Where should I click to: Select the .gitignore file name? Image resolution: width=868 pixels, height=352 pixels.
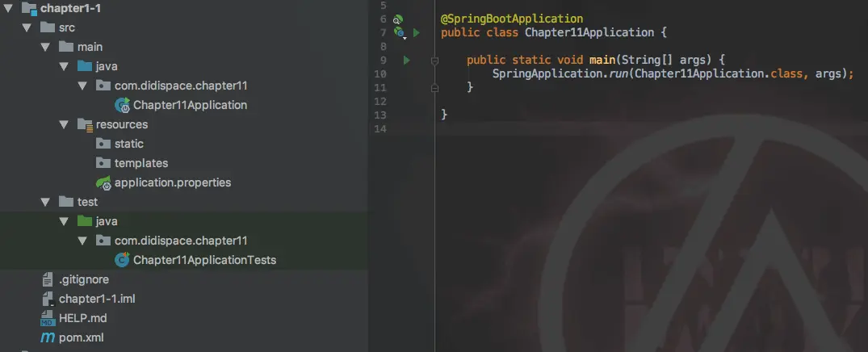(84, 279)
